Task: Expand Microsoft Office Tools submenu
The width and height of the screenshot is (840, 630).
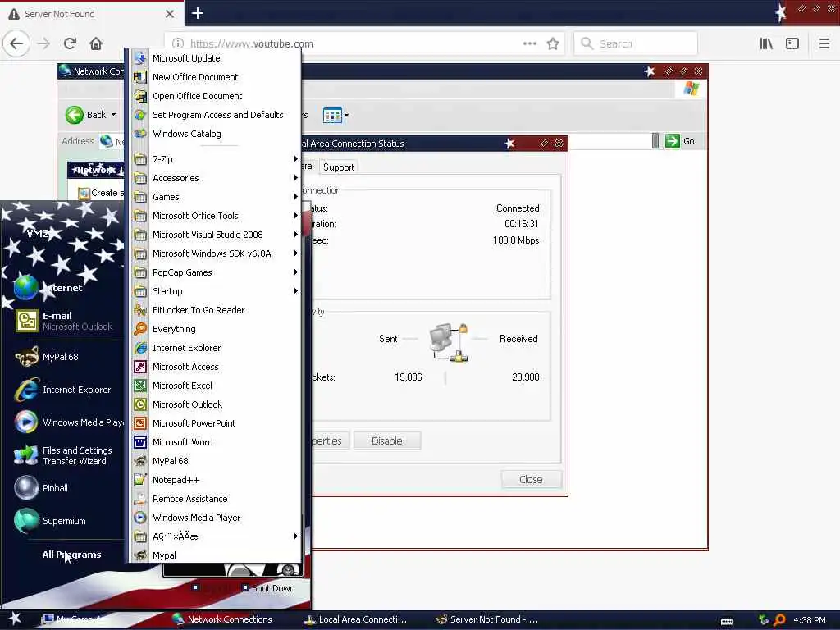Action: [216, 216]
